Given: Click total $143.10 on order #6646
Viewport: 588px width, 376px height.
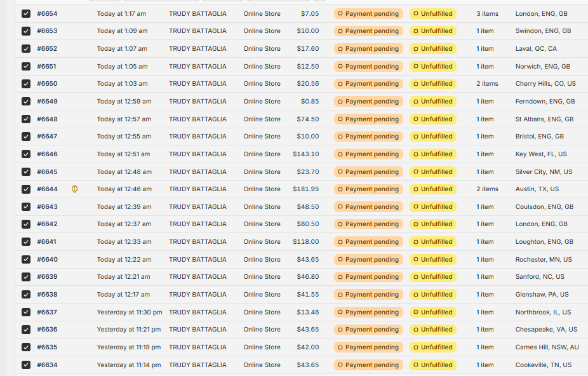Looking at the screenshot, I should pyautogui.click(x=306, y=154).
